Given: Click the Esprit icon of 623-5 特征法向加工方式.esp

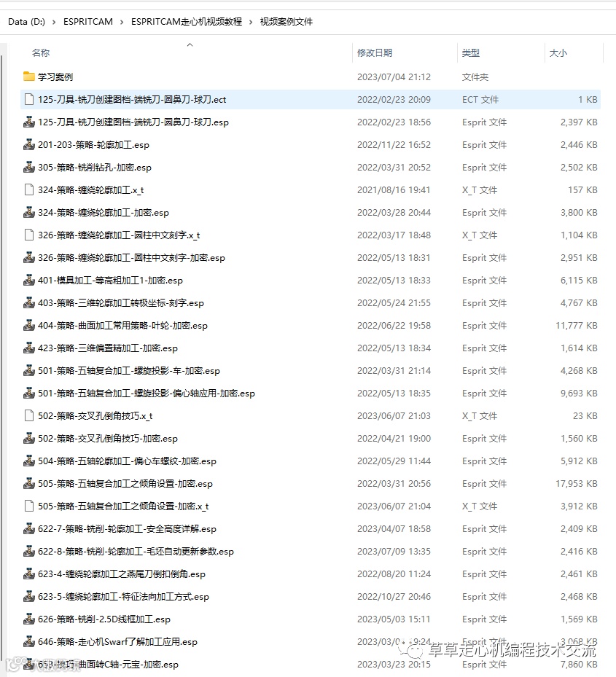Looking at the screenshot, I should click(29, 597).
